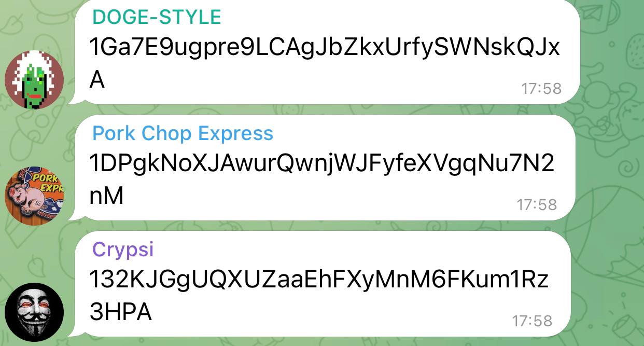Click 17:58 timestamp on Crypsi message
This screenshot has width=644, height=346.
tap(532, 321)
